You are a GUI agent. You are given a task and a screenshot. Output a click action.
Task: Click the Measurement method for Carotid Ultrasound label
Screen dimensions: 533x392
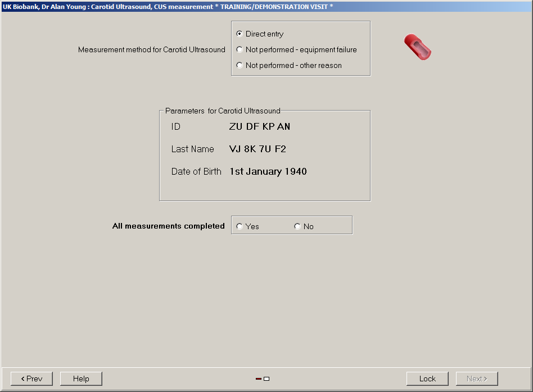pyautogui.click(x=152, y=49)
